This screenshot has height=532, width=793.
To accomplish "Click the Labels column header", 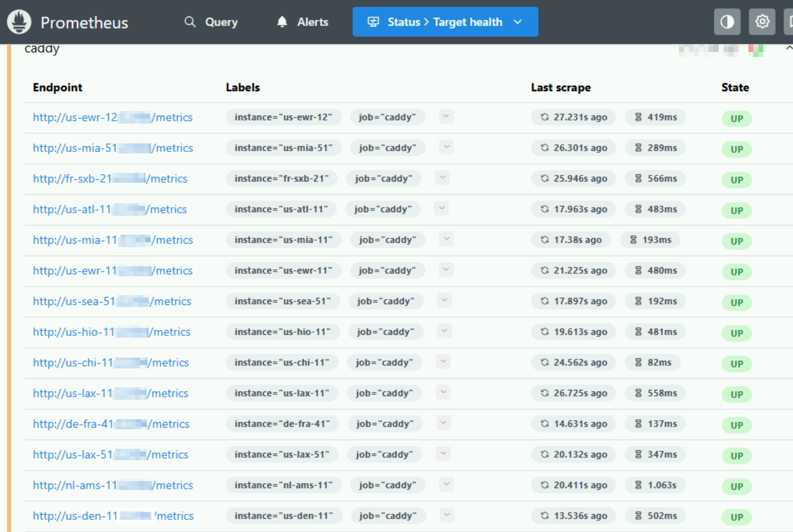I will pos(243,88).
